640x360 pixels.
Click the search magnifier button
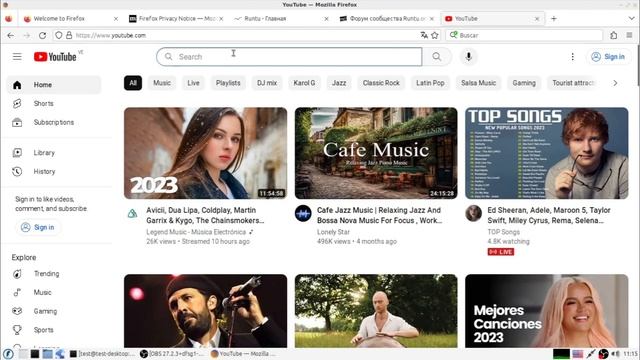(437, 57)
